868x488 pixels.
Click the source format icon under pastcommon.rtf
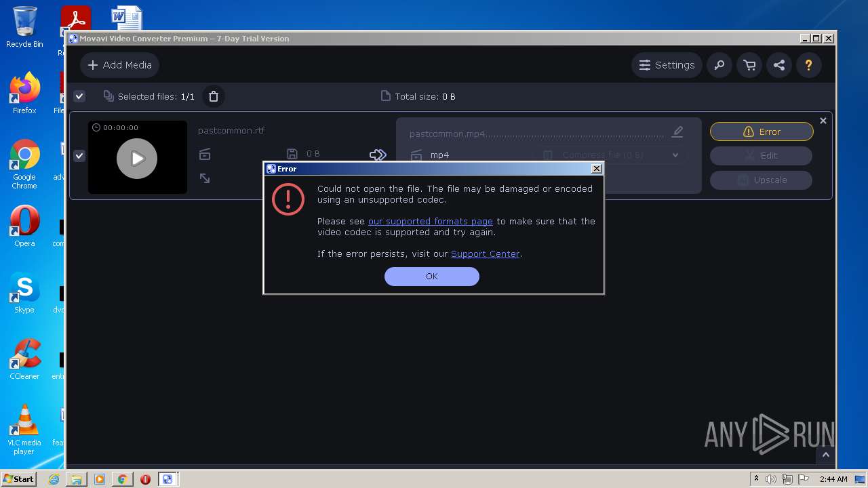pos(205,155)
